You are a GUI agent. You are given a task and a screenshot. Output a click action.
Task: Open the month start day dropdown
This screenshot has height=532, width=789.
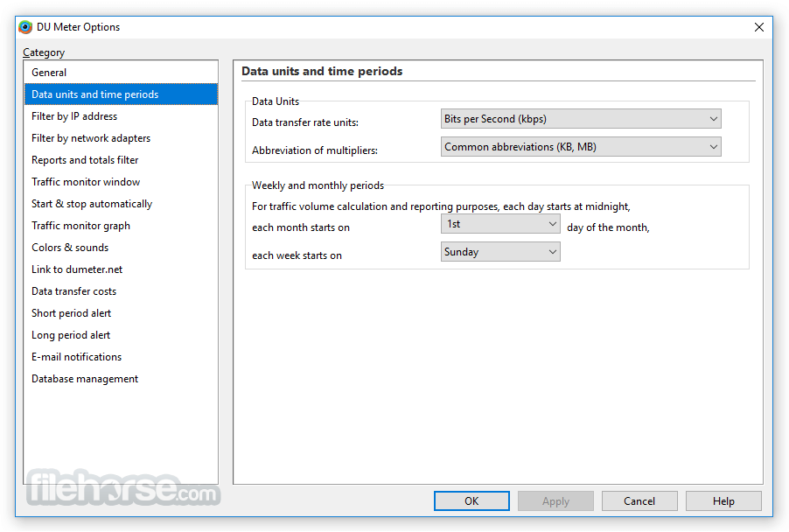[x=500, y=224]
